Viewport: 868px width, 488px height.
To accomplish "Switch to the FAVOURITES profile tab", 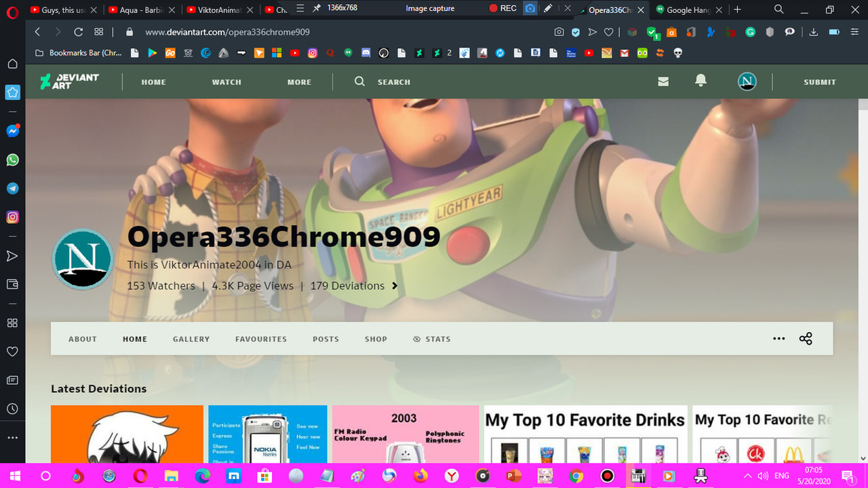I will point(261,339).
